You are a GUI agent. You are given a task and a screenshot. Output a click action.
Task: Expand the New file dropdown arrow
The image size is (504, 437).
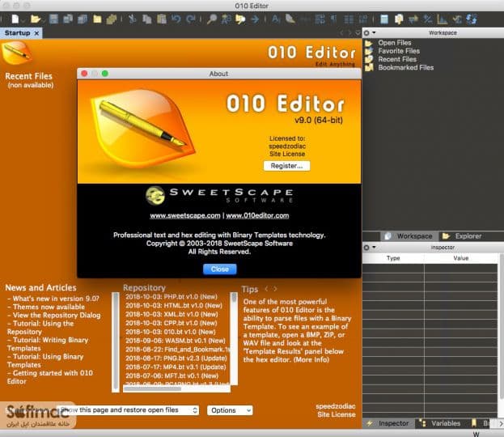coord(23,21)
